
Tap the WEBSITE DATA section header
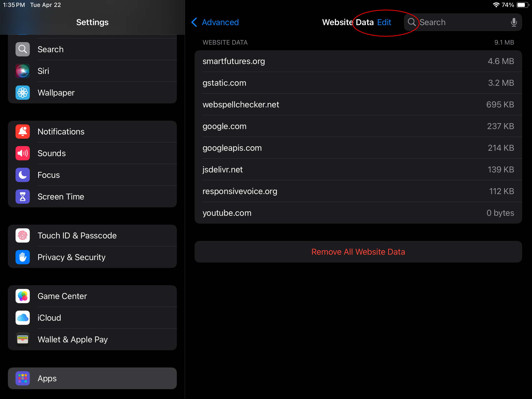[225, 42]
